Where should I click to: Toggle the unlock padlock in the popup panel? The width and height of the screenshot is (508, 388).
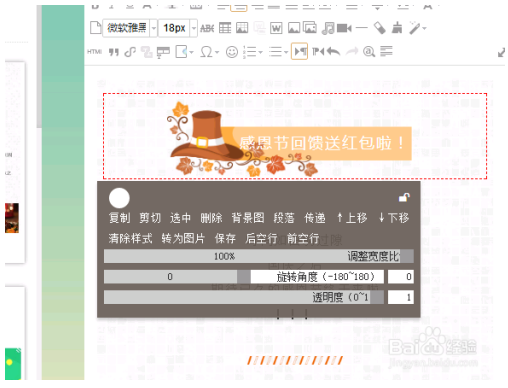404,198
